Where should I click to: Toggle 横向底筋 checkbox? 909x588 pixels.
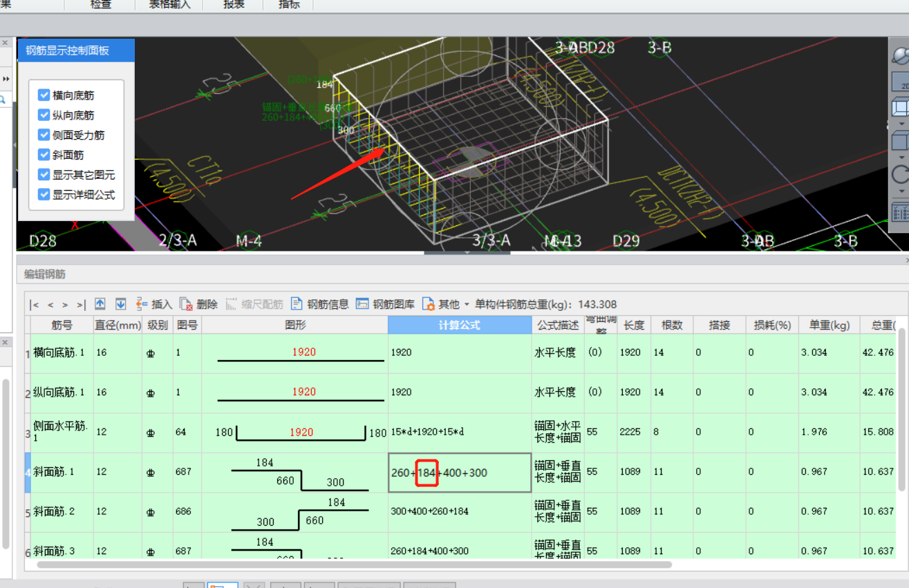44,95
